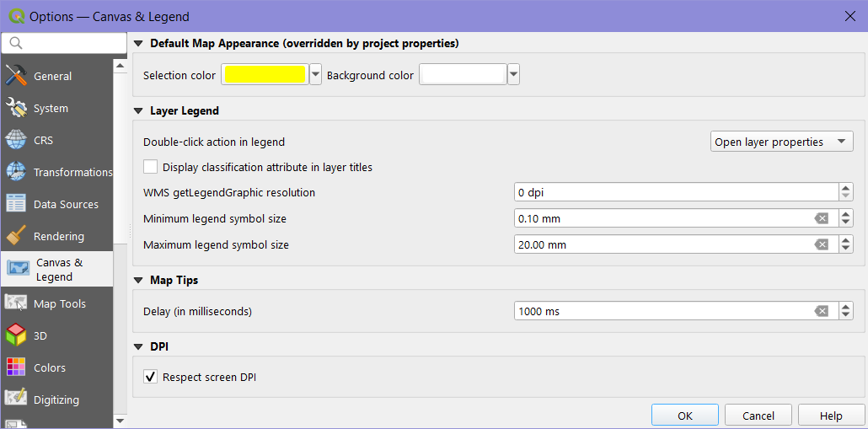
Task: Click the Map Tips delay input field
Action: (662, 311)
